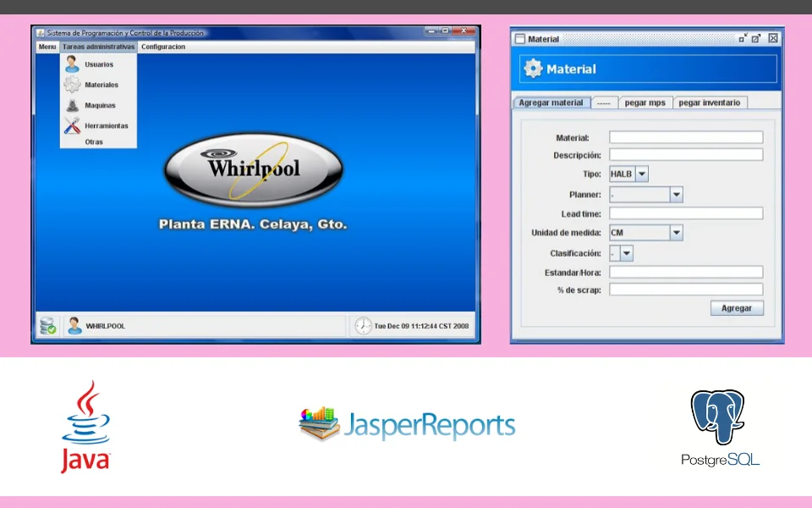This screenshot has height=508, width=812.
Task: Click the database status icon in status bar
Action: [x=48, y=326]
